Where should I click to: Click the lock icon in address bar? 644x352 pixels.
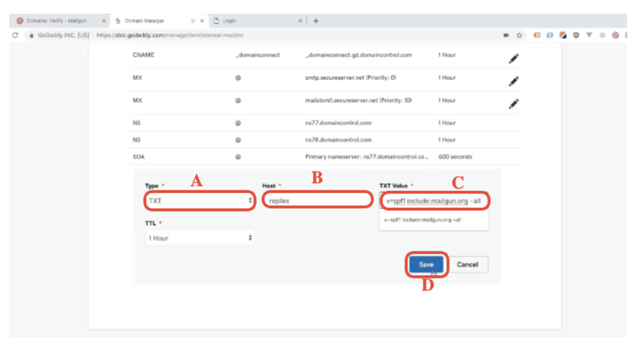click(31, 35)
